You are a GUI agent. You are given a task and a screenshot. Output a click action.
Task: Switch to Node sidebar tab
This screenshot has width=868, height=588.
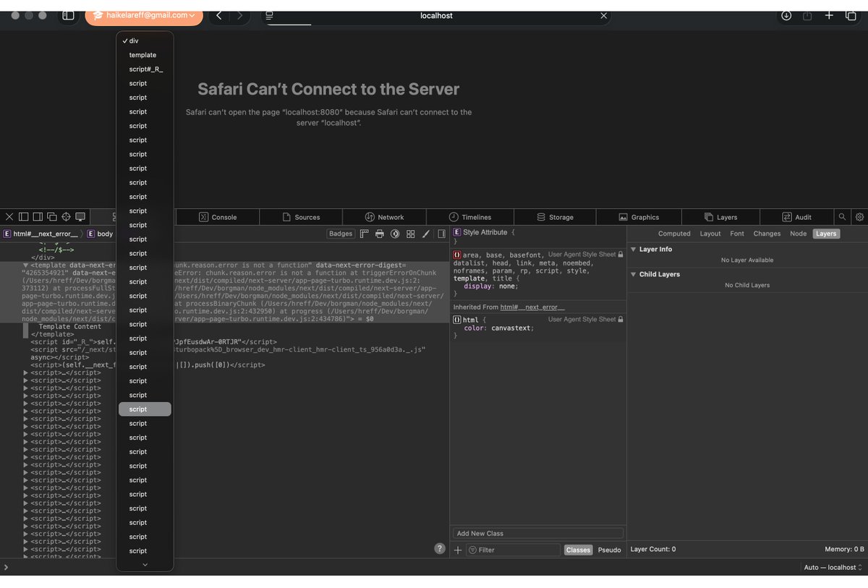pyautogui.click(x=798, y=234)
